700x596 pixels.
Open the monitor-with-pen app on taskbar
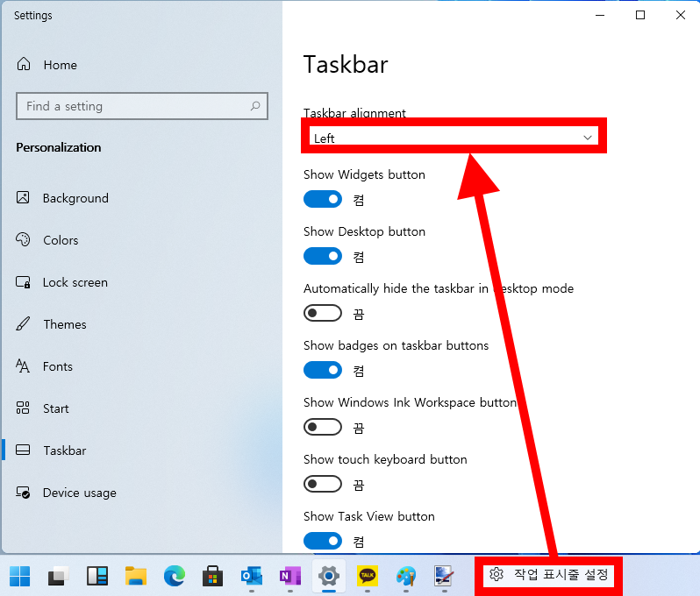pos(444,576)
